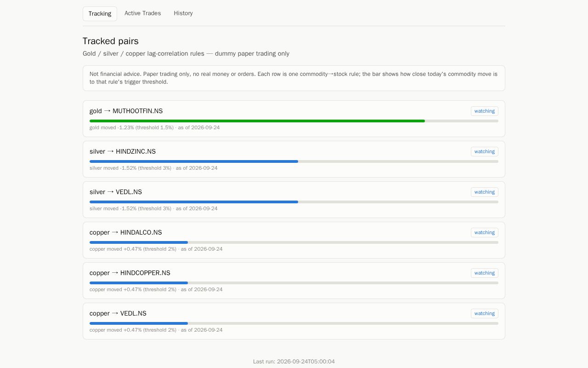The image size is (588, 368).
Task: Select the 'copper moved +0.47%' line under HINDALCO.NS
Action: tap(156, 249)
